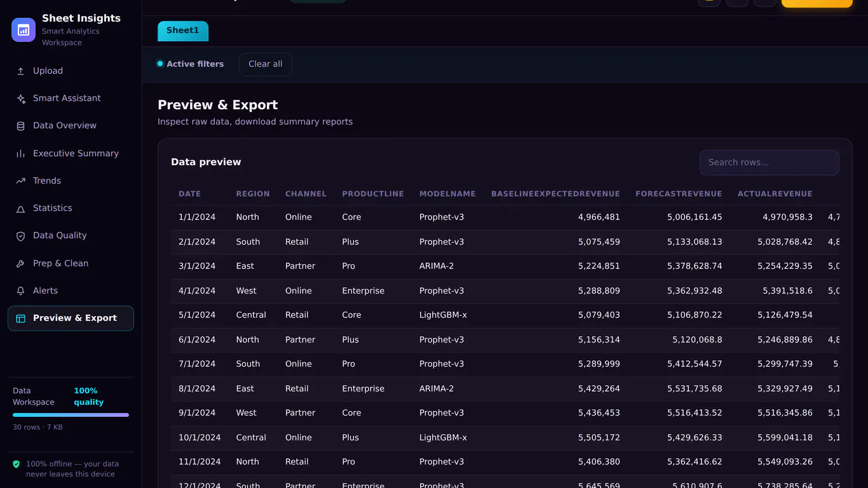The height and width of the screenshot is (488, 868).
Task: Click the Data Quality shield icon
Action: click(x=20, y=236)
